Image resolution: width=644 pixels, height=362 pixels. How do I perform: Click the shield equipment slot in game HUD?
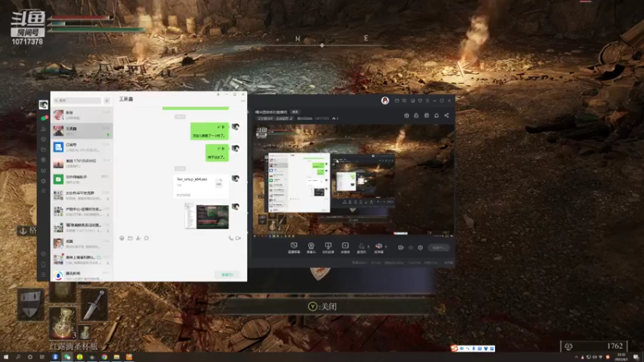coord(31,304)
